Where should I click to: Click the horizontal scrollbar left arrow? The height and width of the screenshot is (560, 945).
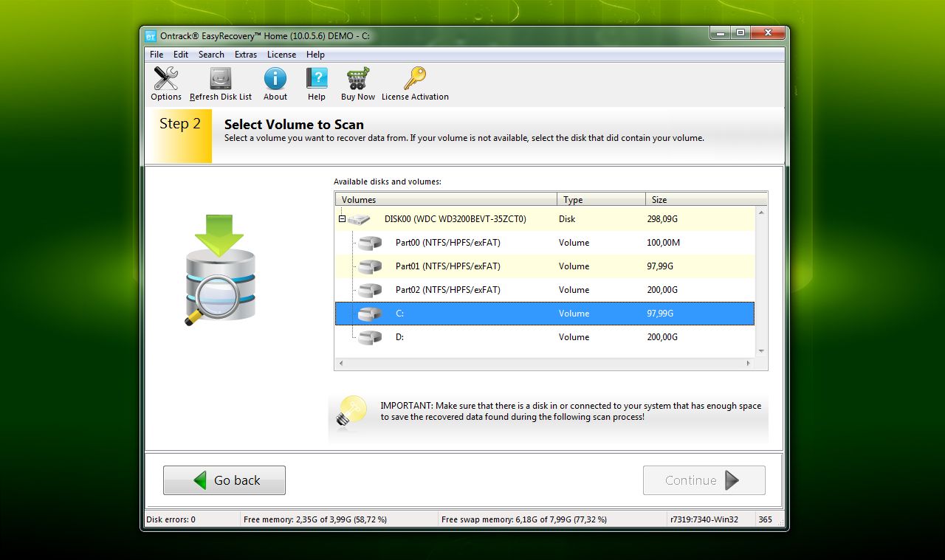[x=341, y=364]
